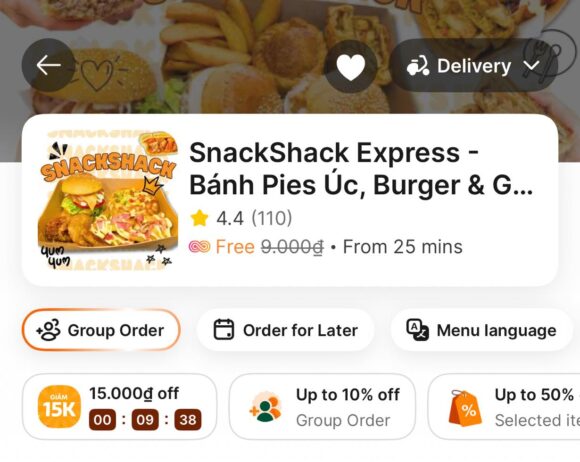Select the 15.000đ off countdown voucher
The height and width of the screenshot is (462, 580).
pyautogui.click(x=119, y=407)
